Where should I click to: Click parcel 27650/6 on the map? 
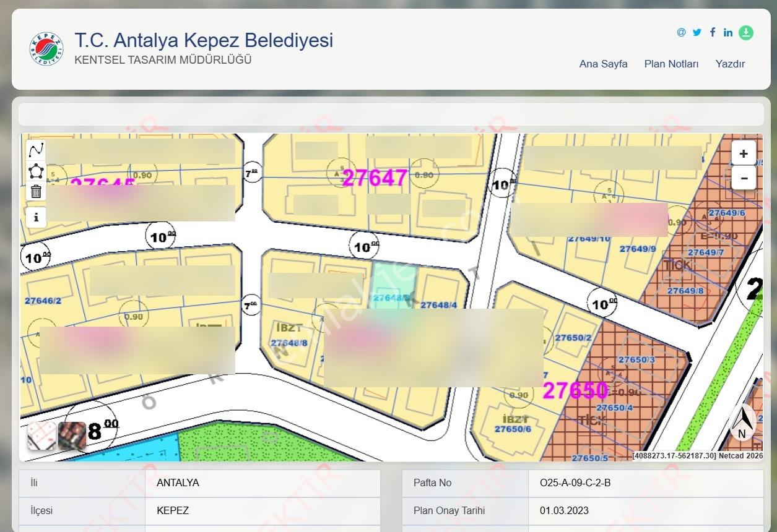tap(513, 429)
